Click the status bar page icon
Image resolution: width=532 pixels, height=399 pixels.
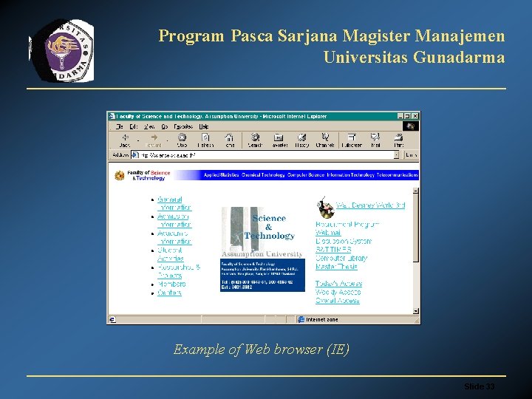112,320
